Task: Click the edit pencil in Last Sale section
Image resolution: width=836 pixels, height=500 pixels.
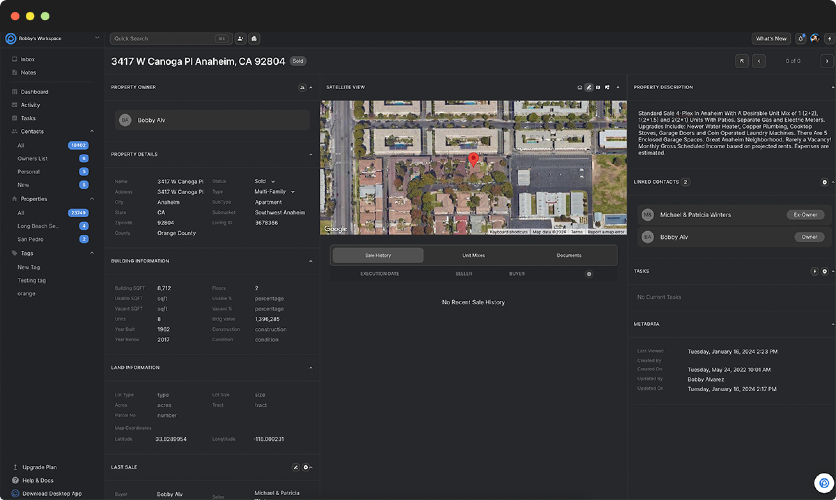Action: 295,467
